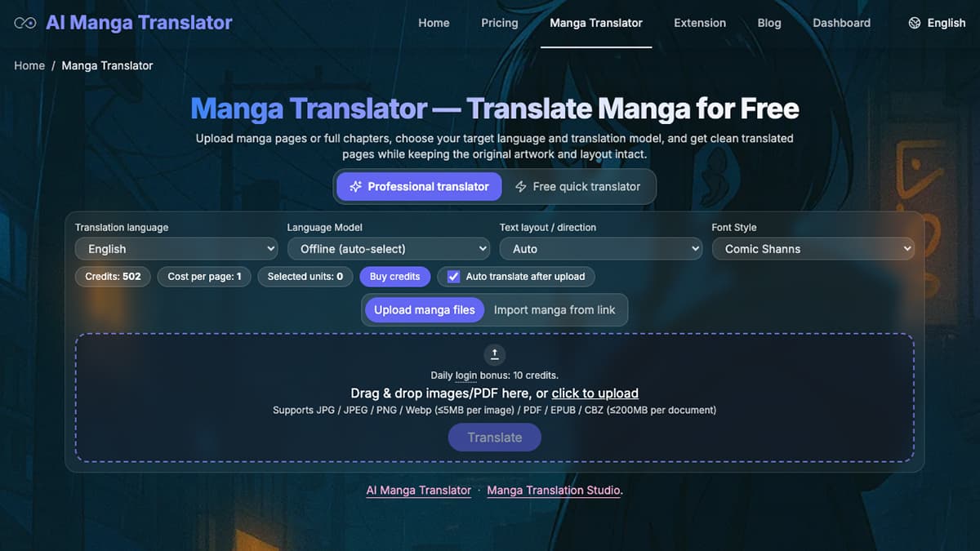The height and width of the screenshot is (551, 980).
Task: Click the 'Daily login bonus: 10 credits.' text
Action: click(x=494, y=375)
